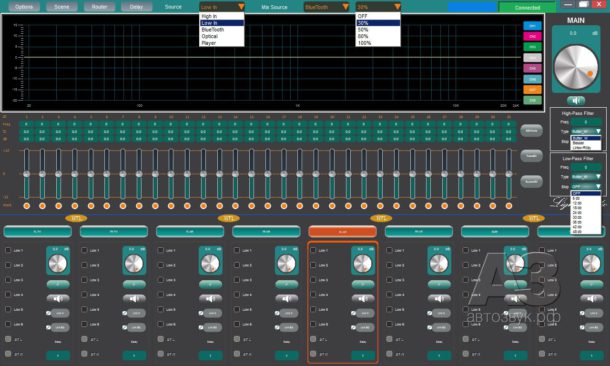610x366 pixels.
Task: Click the Low-Pass Filter Freq field
Action: coord(586,167)
